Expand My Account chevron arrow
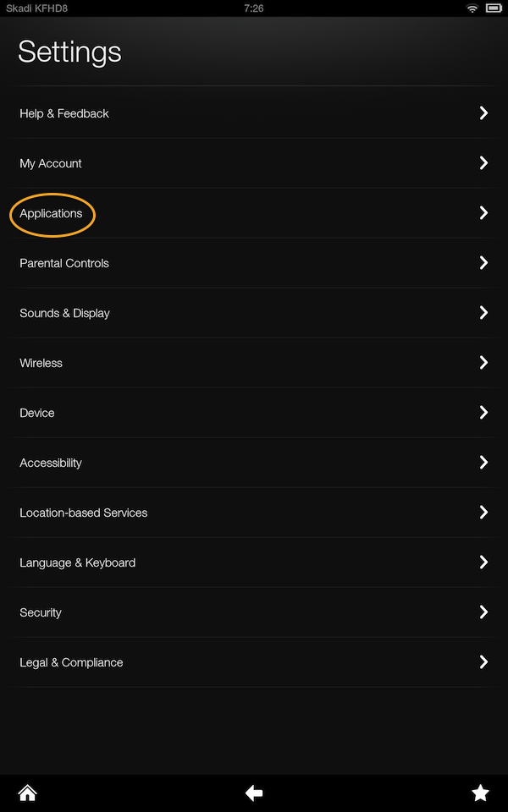 (x=483, y=163)
